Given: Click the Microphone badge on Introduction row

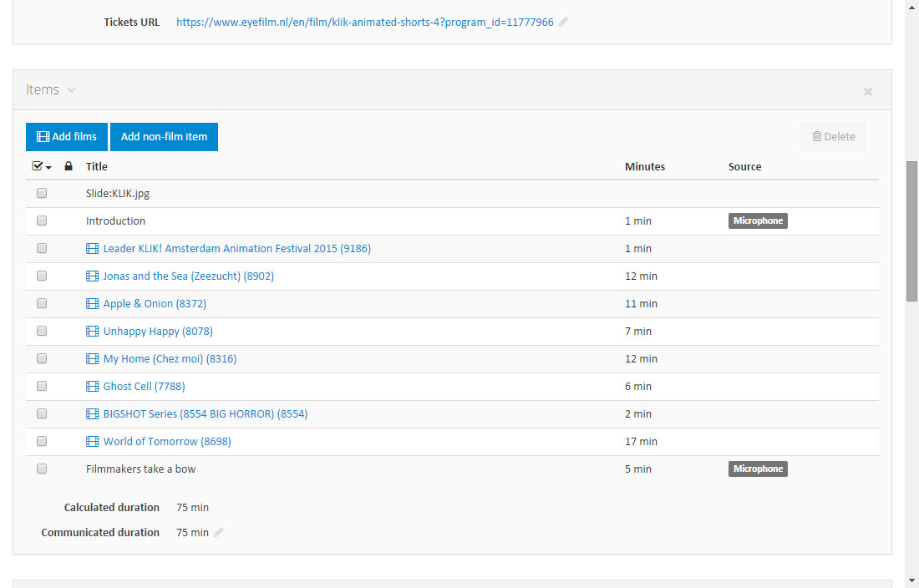Looking at the screenshot, I should 758,221.
